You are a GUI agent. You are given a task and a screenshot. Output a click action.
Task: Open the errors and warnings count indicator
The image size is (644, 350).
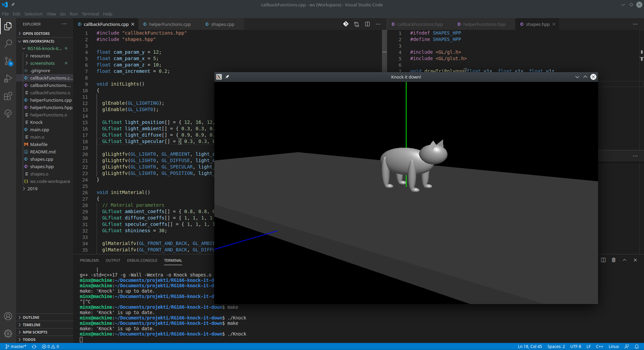click(x=50, y=347)
